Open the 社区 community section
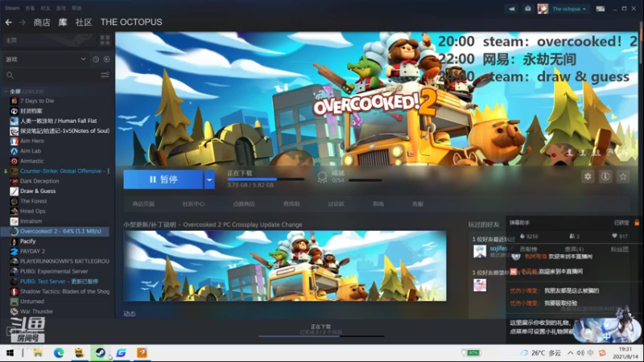 pos(84,23)
